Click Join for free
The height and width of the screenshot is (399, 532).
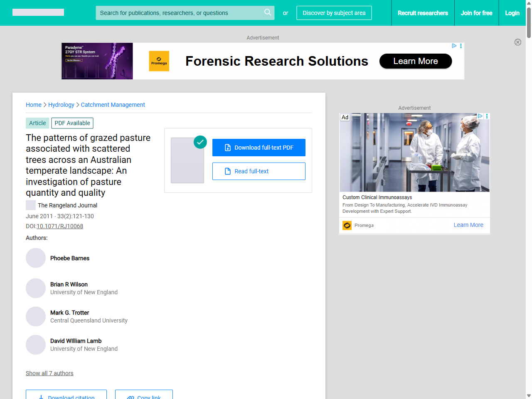(x=476, y=13)
